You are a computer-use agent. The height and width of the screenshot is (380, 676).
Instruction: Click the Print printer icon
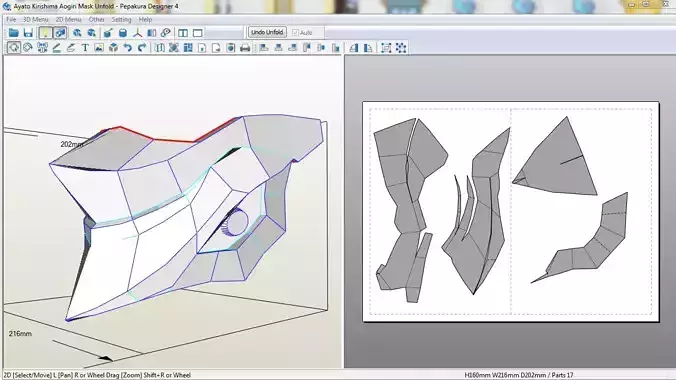[x=245, y=48]
